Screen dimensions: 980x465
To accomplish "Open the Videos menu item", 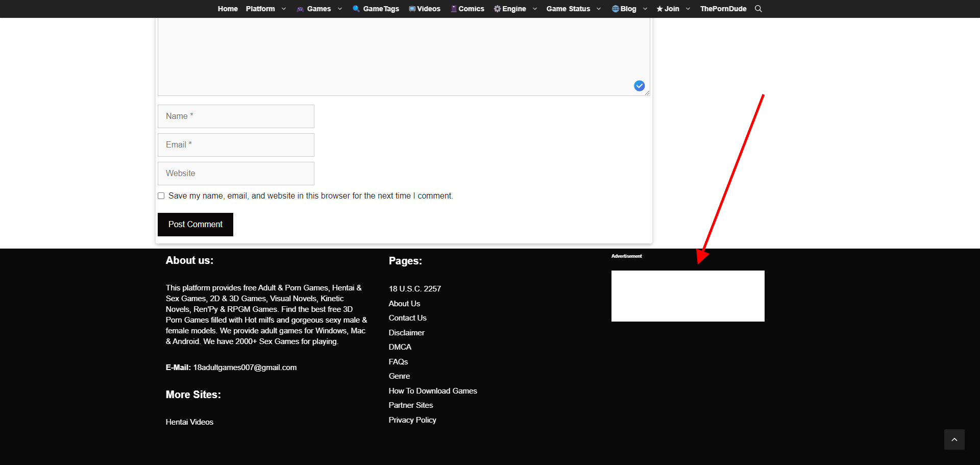I will click(x=425, y=9).
